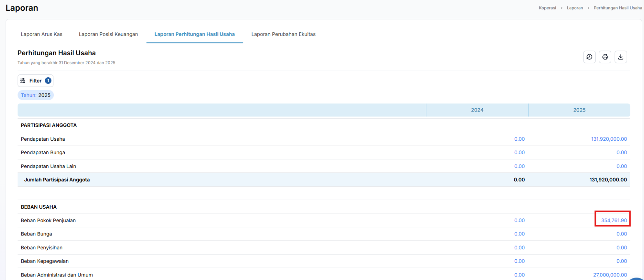The width and height of the screenshot is (644, 280).
Task: Click Pendapatan Usaha Lain 2024 value
Action: pyautogui.click(x=519, y=166)
